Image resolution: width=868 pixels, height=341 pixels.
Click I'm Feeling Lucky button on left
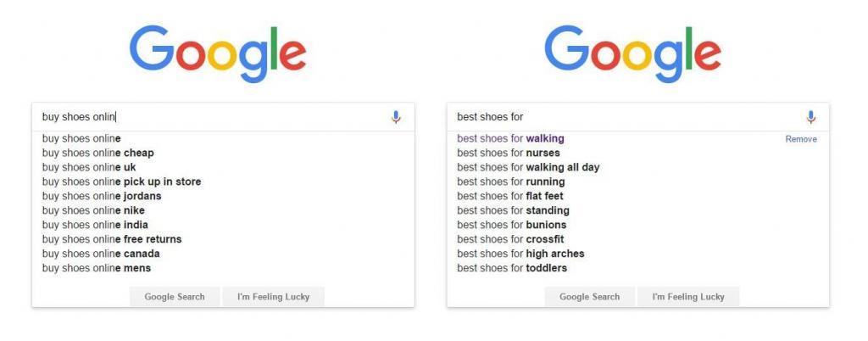click(274, 297)
